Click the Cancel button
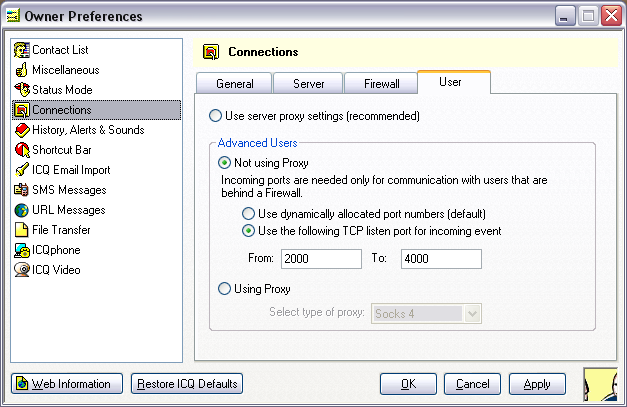This screenshot has width=627, height=407. pos(472,384)
